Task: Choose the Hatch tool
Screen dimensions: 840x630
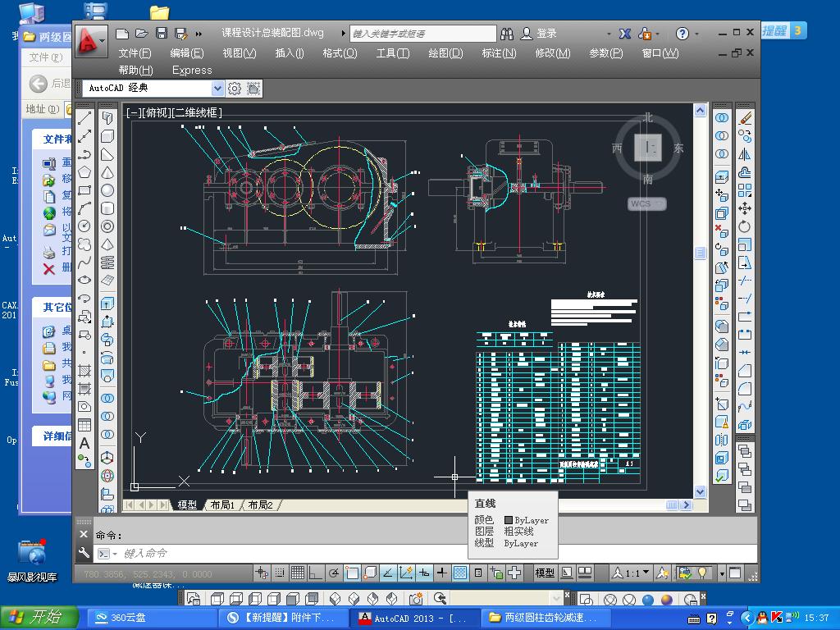Action: [84, 370]
